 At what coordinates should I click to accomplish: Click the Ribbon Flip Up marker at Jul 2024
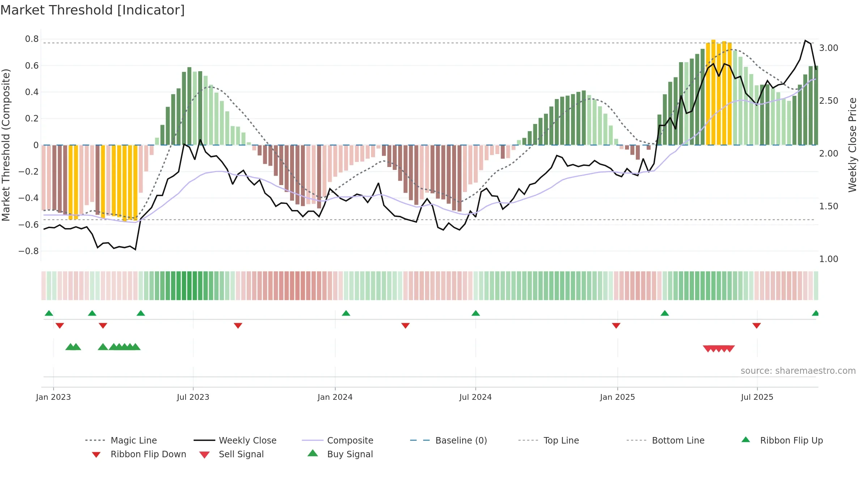(476, 313)
